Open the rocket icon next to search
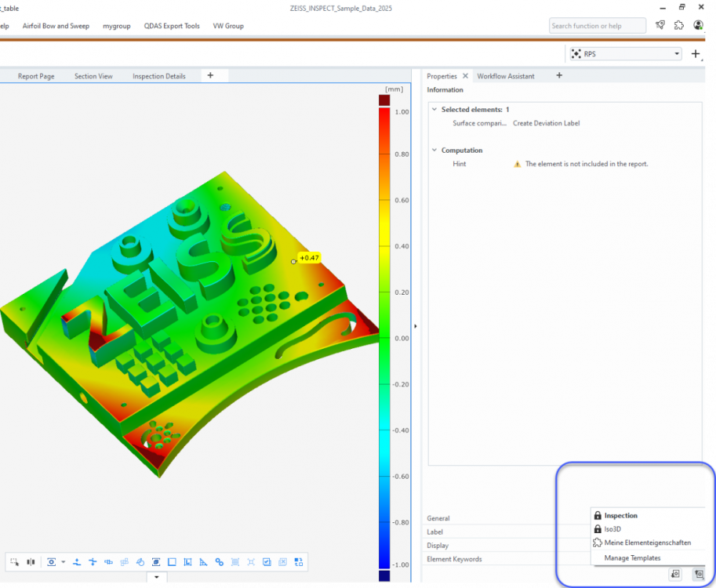716x588 pixels. pos(660,26)
